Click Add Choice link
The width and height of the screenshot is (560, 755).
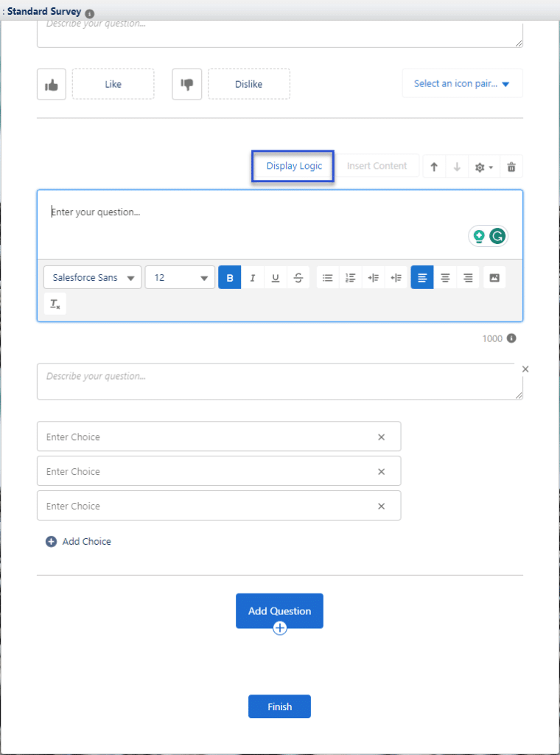(x=79, y=541)
